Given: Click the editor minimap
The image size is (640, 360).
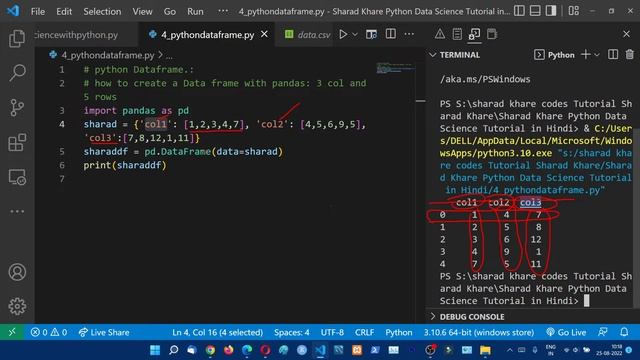Looking at the screenshot, I should [x=395, y=68].
